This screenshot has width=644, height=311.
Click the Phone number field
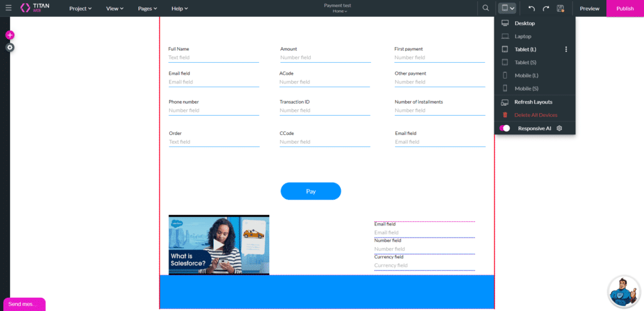point(214,111)
